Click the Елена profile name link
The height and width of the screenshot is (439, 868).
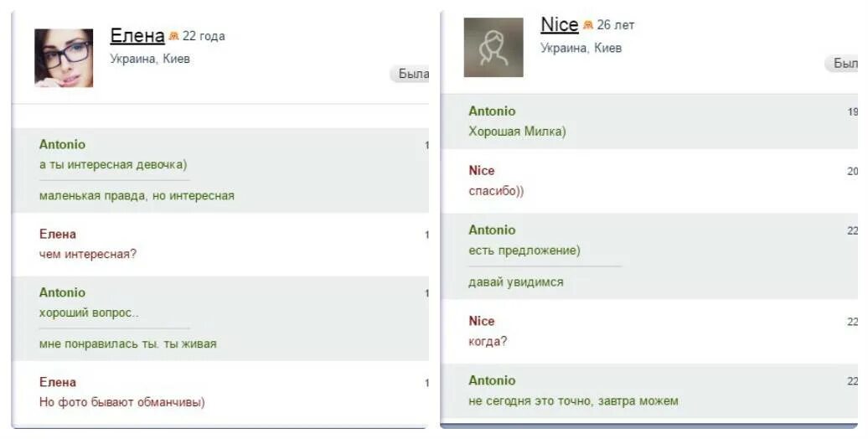click(x=137, y=36)
